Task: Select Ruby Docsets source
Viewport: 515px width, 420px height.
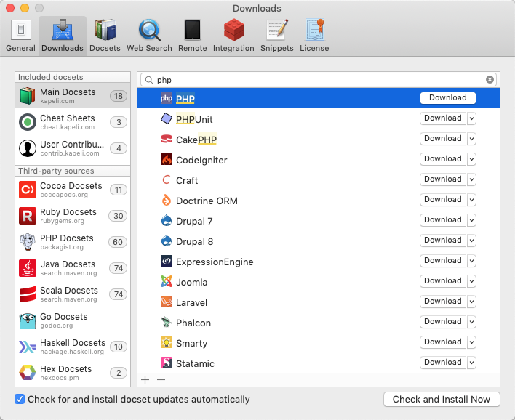Action: click(73, 216)
